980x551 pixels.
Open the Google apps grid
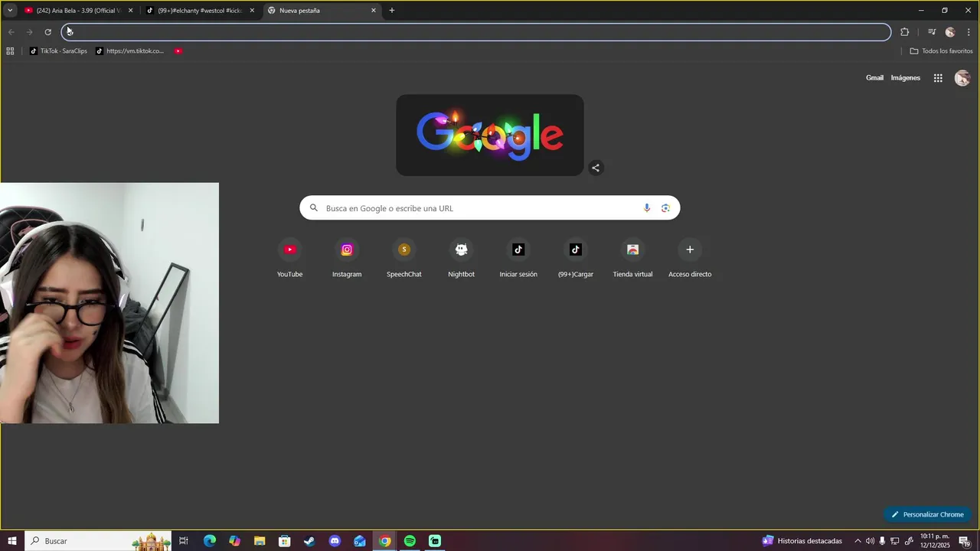(x=938, y=78)
